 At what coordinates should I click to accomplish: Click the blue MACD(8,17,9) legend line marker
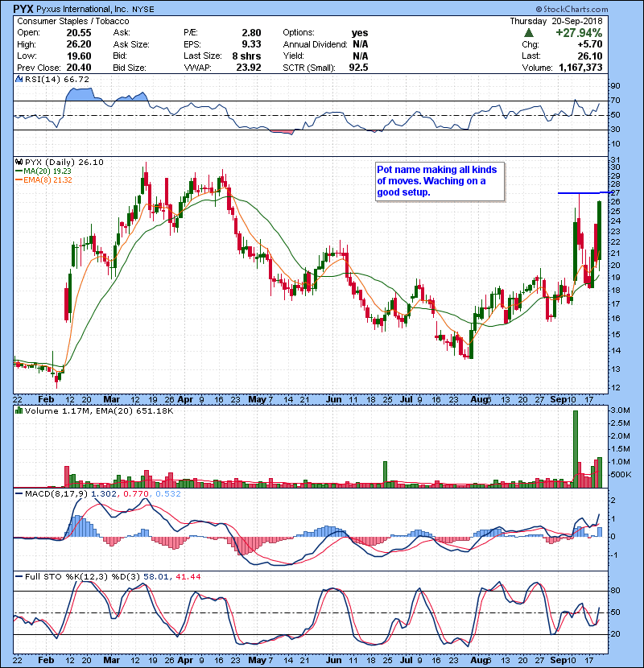[19, 494]
